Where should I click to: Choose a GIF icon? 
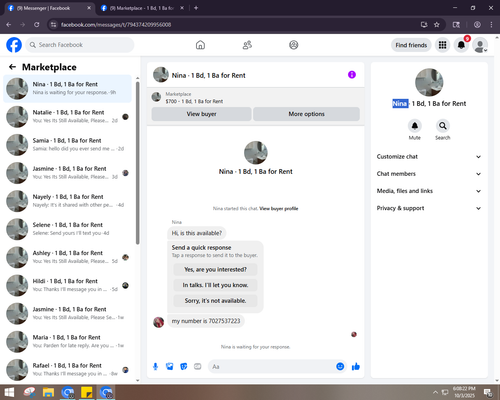pos(198,367)
